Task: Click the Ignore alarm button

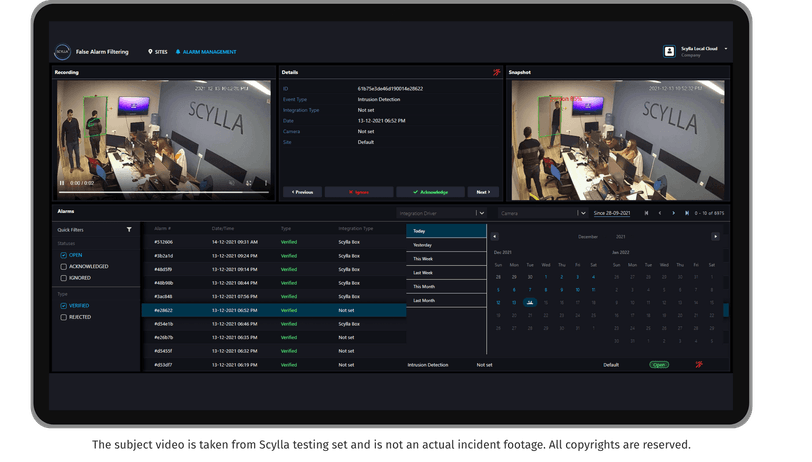Action: click(359, 192)
